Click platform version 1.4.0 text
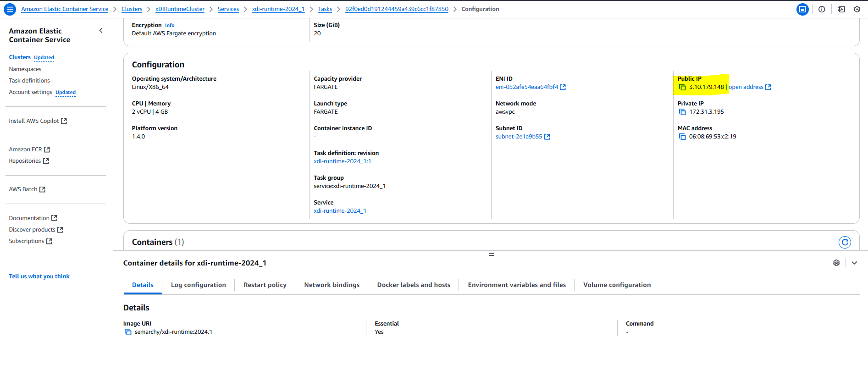This screenshot has height=376, width=868. click(x=138, y=137)
